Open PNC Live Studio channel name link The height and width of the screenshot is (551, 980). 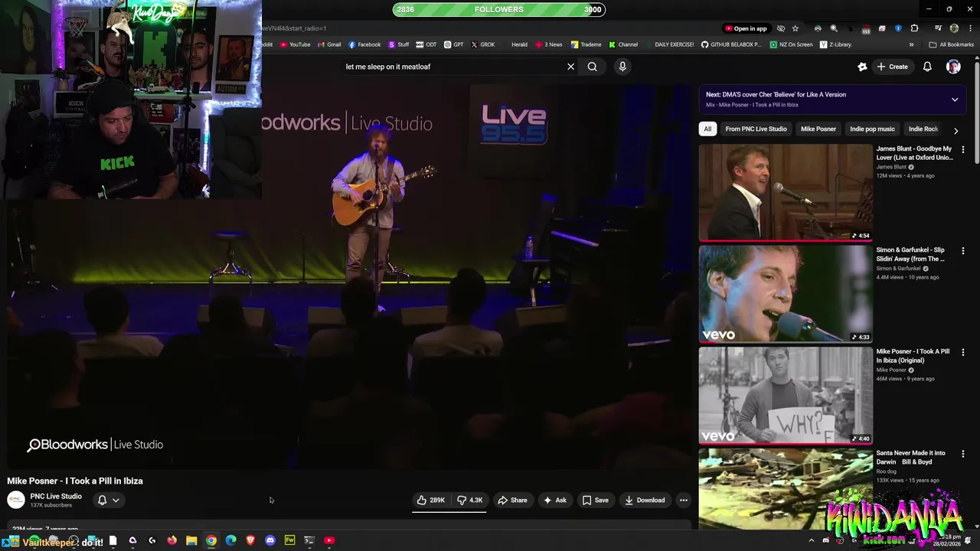(56, 496)
